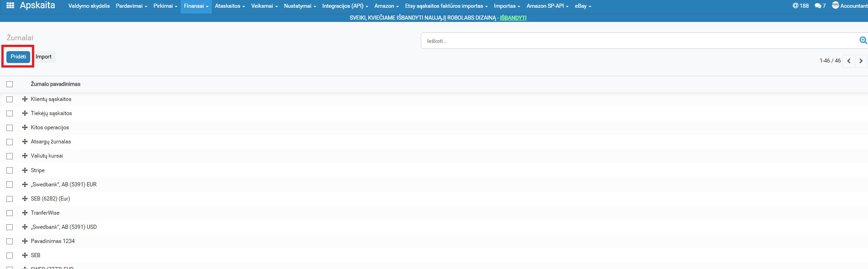Viewport: 868px width, 269px height.
Task: Check the Atsargų žurnalas checkbox
Action: pyautogui.click(x=10, y=142)
